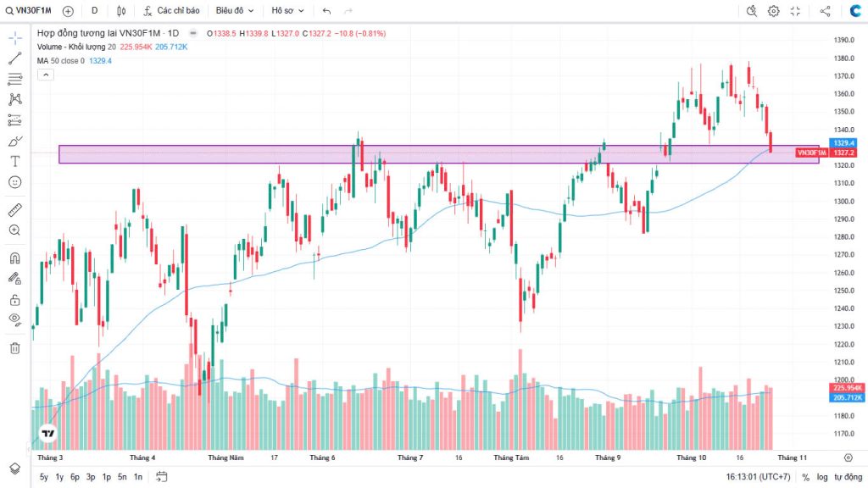Toggle magnet mode in left toolbar
Image resolution: width=868 pixels, height=488 pixels.
tap(14, 258)
